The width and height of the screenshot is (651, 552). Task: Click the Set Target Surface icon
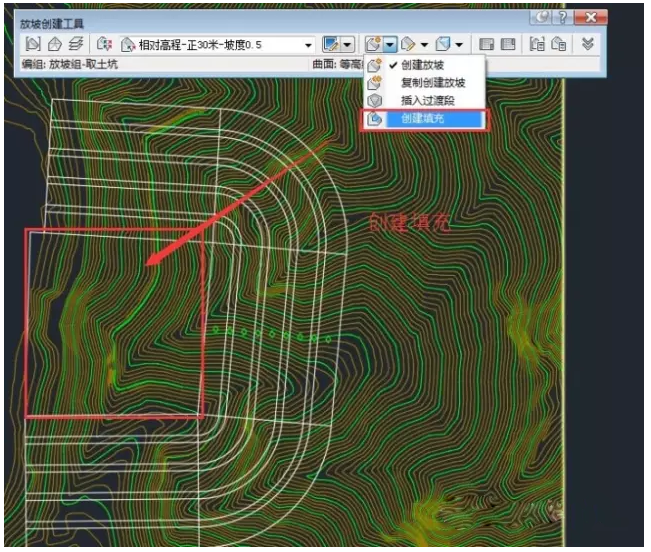click(x=54, y=45)
